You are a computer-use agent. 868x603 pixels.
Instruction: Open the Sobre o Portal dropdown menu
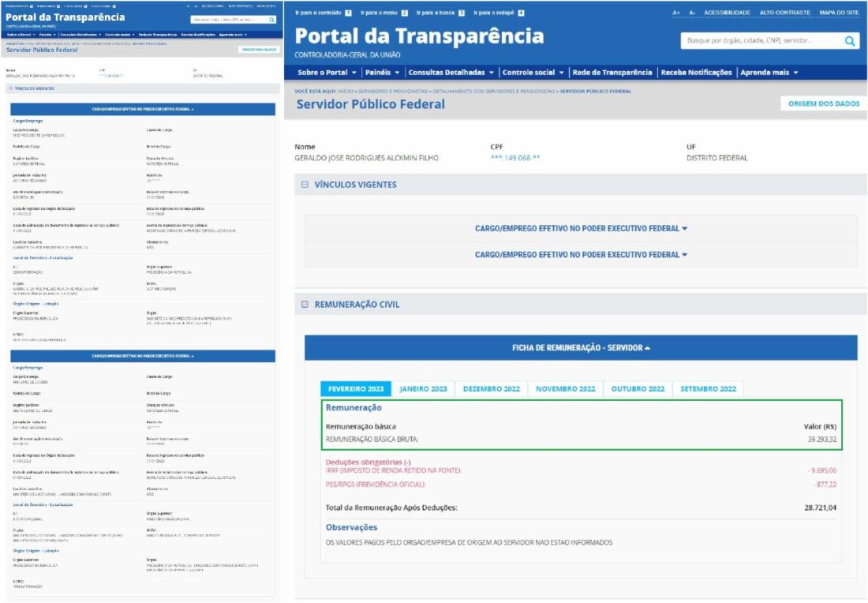327,73
